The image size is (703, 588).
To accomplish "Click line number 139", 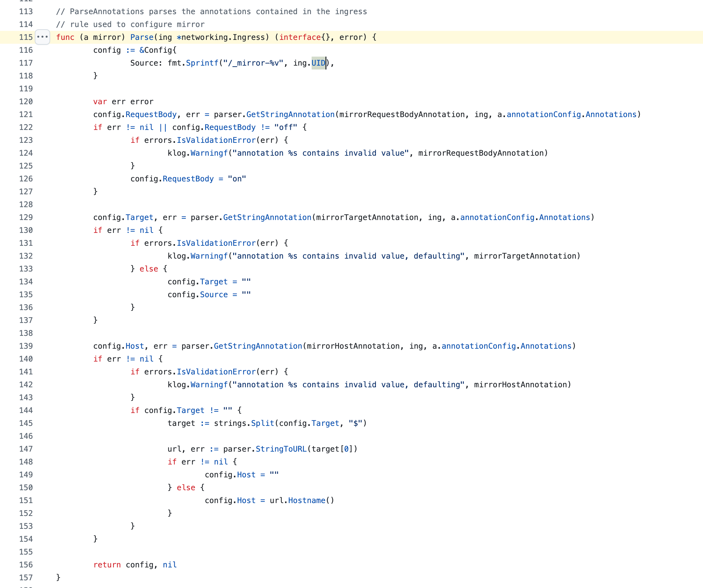I will tap(26, 346).
